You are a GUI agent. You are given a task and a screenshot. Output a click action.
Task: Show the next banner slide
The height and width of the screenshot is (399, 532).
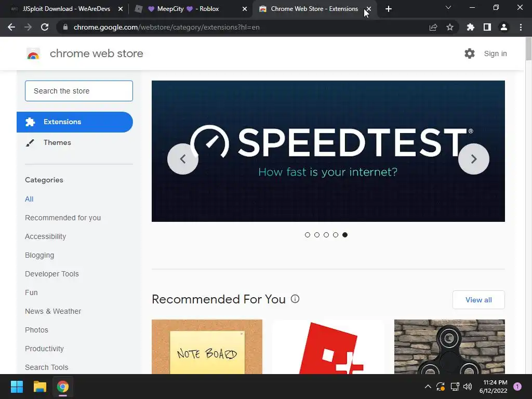[474, 159]
